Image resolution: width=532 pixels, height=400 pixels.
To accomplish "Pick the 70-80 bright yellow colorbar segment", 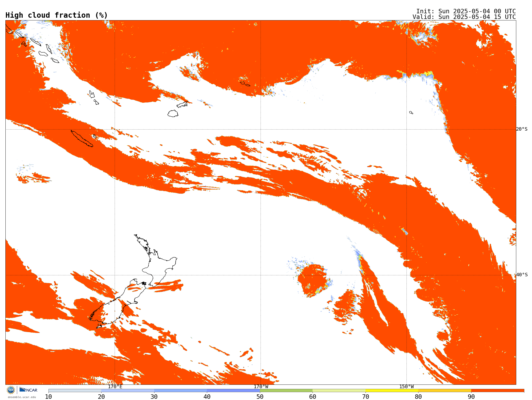I will coord(392,391).
